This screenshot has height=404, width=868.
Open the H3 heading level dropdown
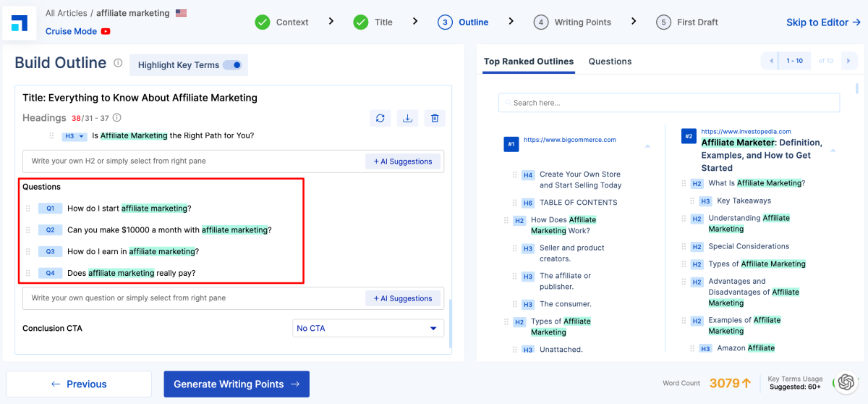(x=75, y=136)
